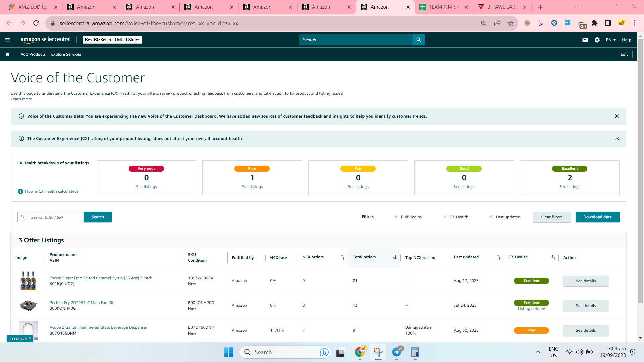Open the BestBizSeller United States account switcher
644x362 pixels.
click(112, 40)
